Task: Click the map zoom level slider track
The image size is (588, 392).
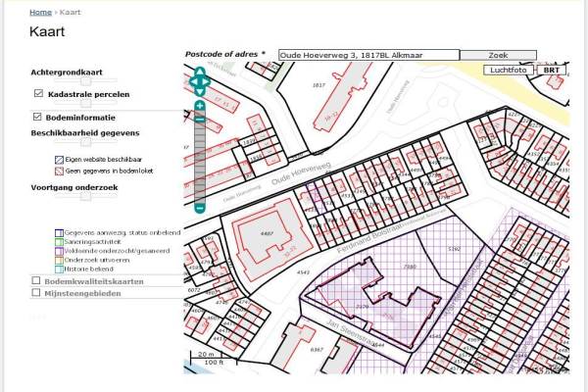Action: click(x=200, y=157)
